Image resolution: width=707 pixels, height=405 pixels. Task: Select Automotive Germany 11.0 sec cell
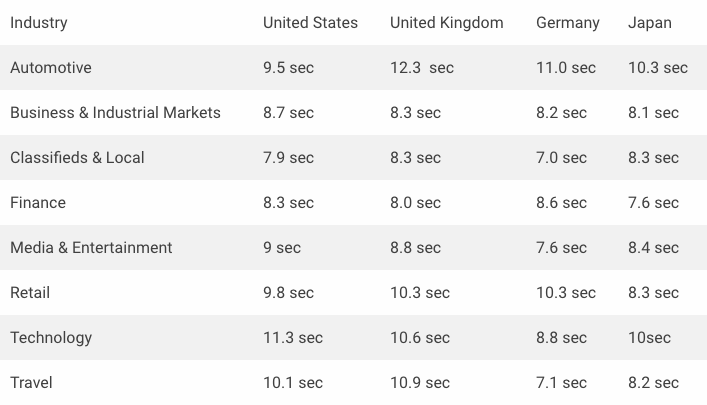tap(566, 68)
